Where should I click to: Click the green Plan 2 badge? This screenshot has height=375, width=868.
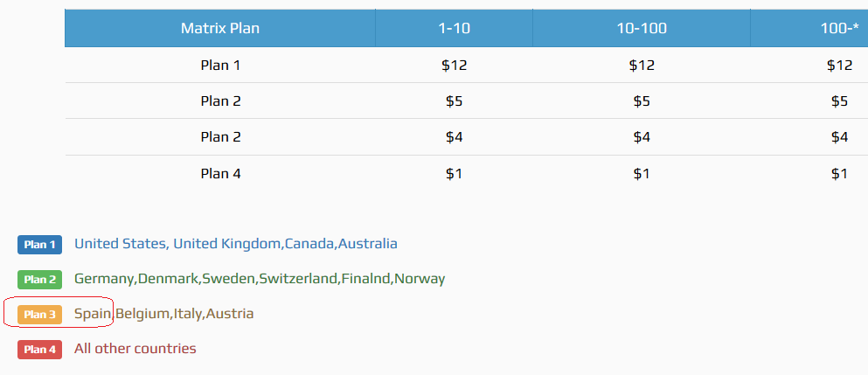point(39,280)
